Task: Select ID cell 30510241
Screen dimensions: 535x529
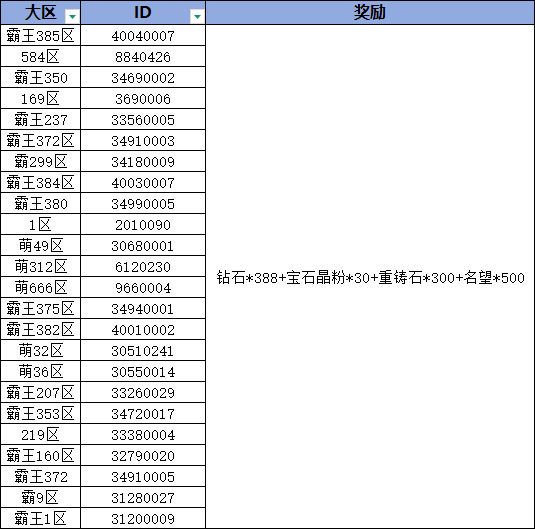Action: tap(143, 351)
